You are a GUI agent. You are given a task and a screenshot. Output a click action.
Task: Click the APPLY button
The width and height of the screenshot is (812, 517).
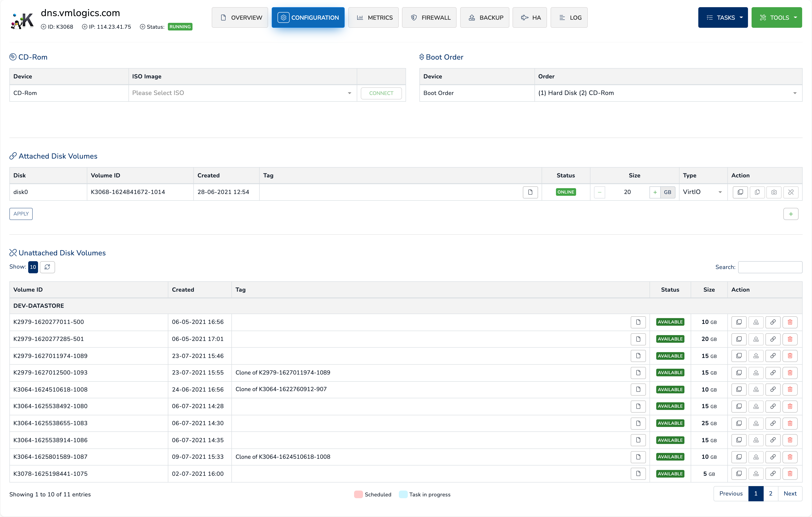coord(21,214)
